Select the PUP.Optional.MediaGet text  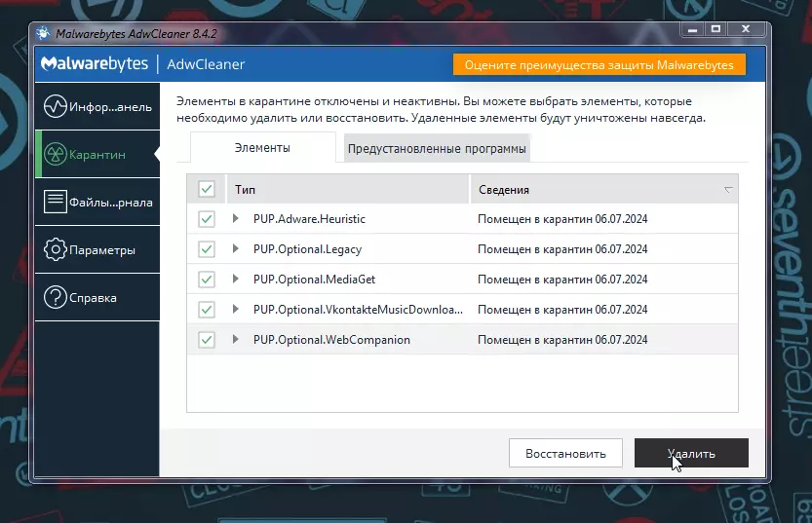click(314, 280)
